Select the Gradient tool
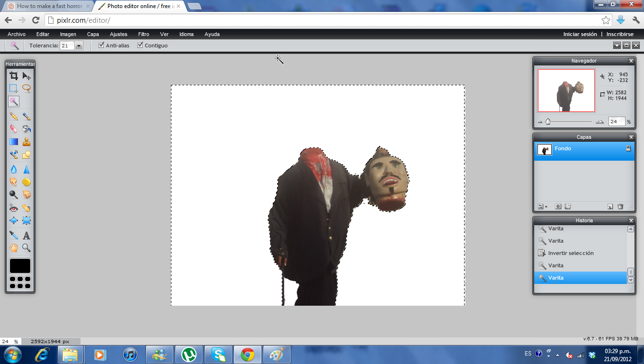 pyautogui.click(x=14, y=142)
